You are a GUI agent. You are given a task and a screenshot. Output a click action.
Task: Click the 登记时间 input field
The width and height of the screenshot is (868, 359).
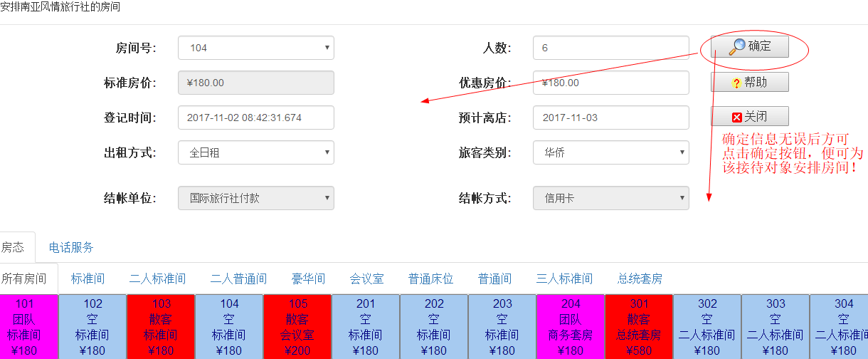(x=256, y=118)
